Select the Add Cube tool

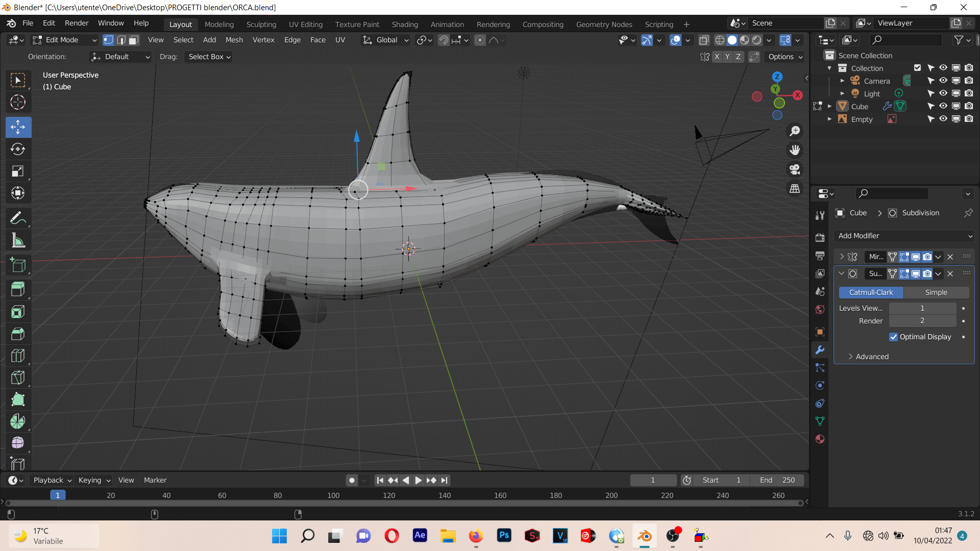[18, 265]
